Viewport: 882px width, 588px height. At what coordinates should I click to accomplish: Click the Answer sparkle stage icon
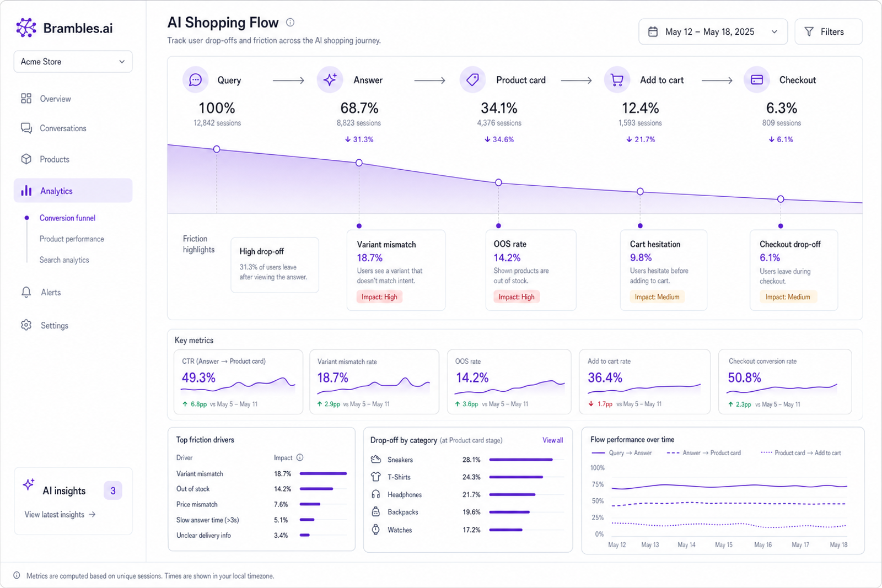pyautogui.click(x=330, y=80)
